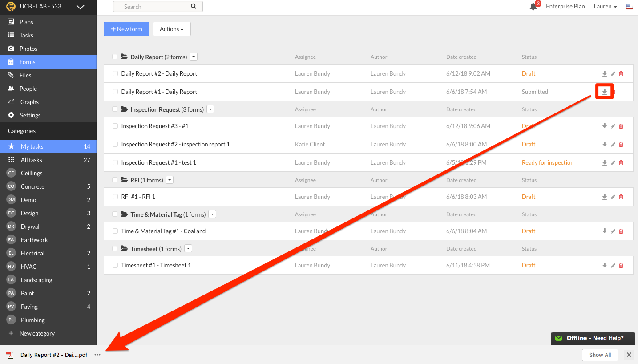
Task: Open Files section in sidebar
Action: [x=48, y=75]
